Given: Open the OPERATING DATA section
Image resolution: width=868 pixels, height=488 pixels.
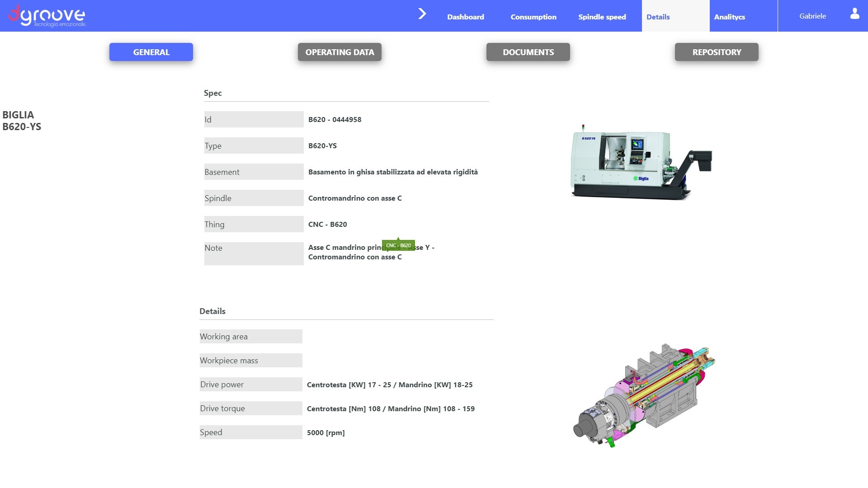Looking at the screenshot, I should tap(340, 52).
